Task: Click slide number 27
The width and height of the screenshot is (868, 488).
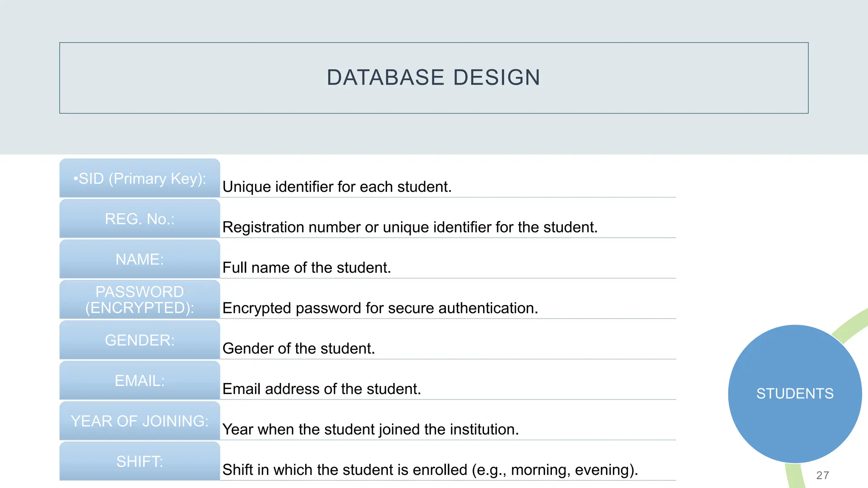Action: click(822, 475)
